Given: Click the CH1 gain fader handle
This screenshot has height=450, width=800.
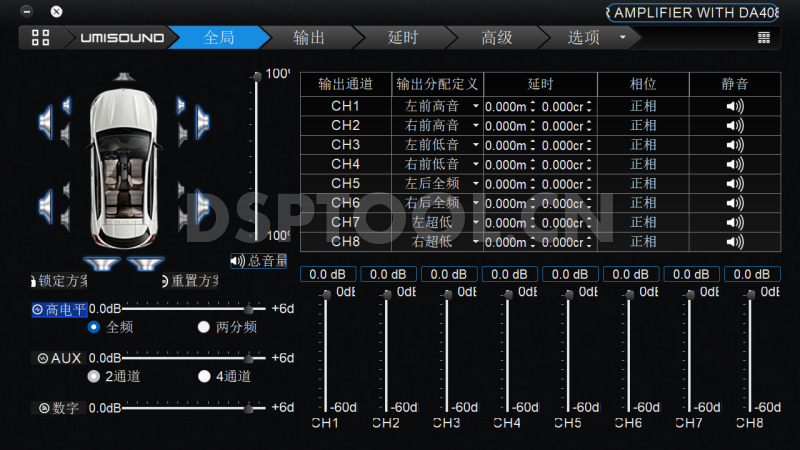Looking at the screenshot, I should click(x=327, y=295).
